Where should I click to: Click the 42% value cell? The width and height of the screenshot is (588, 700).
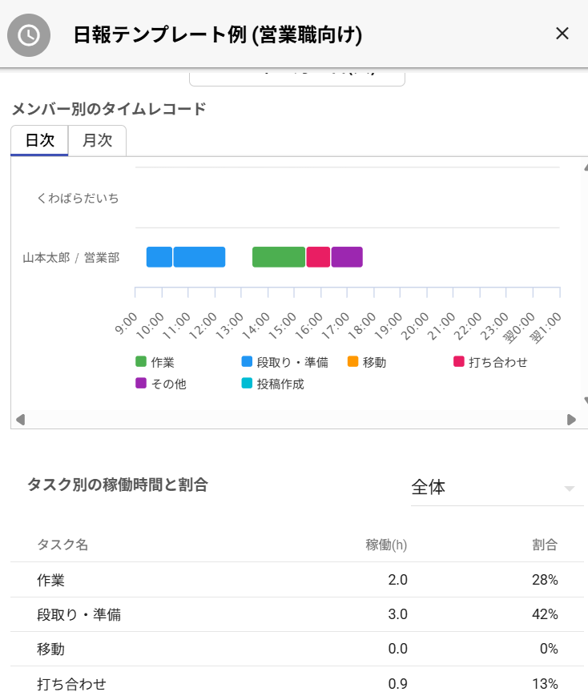(545, 614)
